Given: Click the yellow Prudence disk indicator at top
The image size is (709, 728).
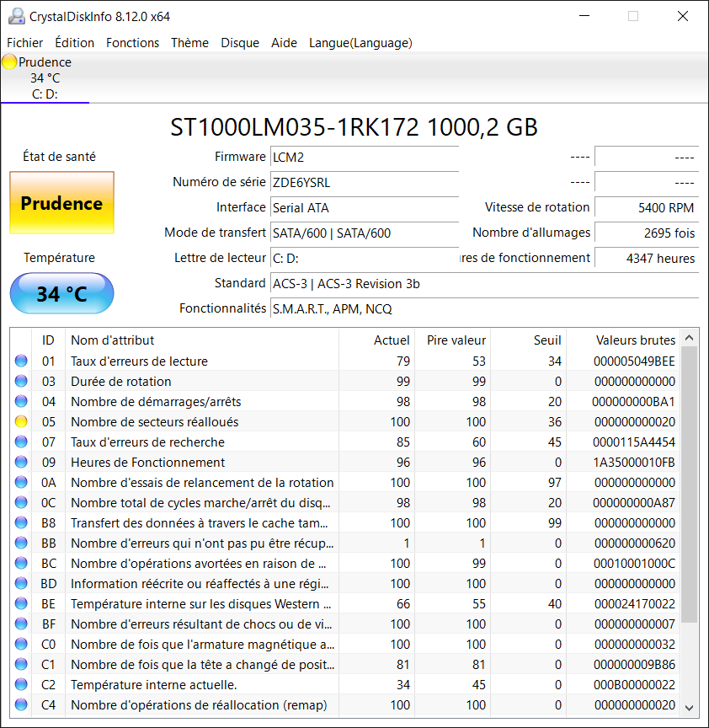Looking at the screenshot, I should click(9, 62).
